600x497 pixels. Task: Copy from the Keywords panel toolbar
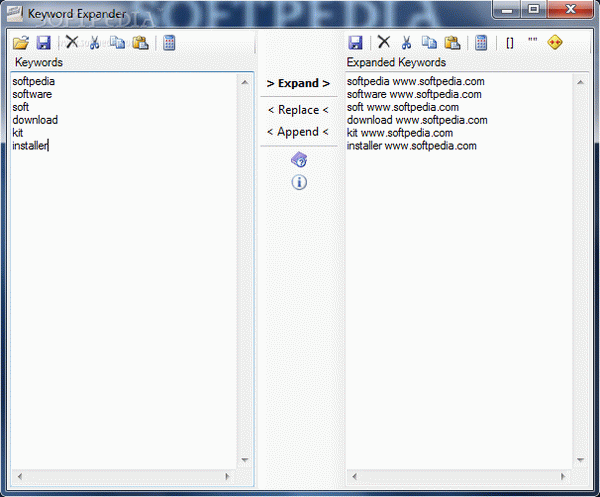(x=117, y=42)
